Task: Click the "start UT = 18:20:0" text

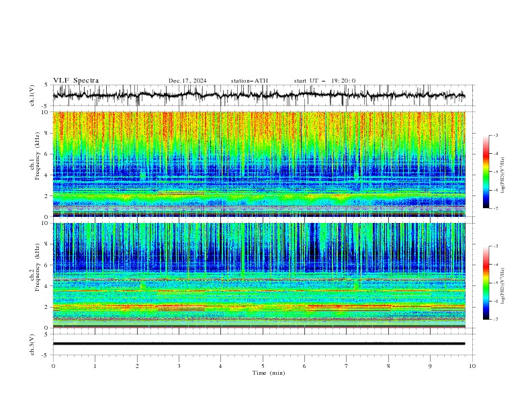Action: [x=324, y=81]
